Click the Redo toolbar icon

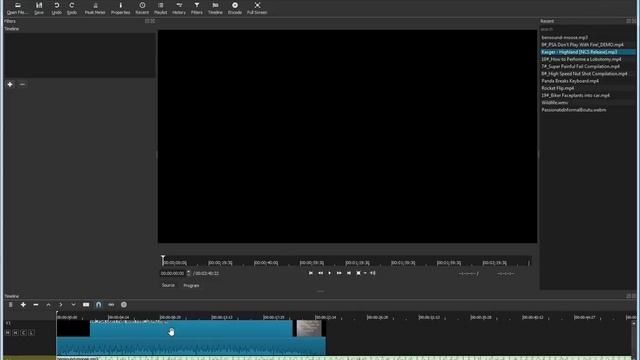(72, 8)
